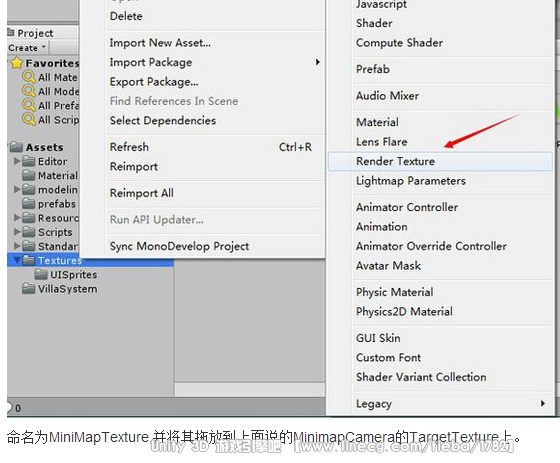Select the Scripts tree item label

pos(55,232)
